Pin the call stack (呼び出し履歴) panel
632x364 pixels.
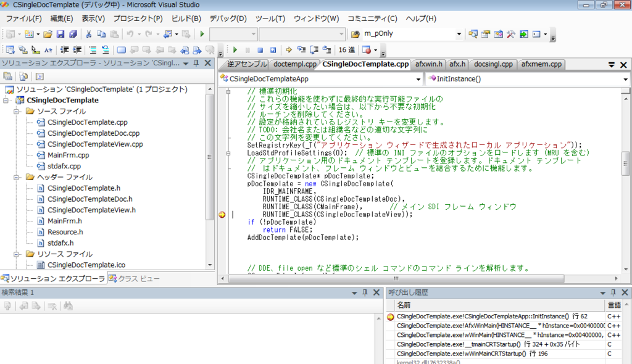tap(613, 292)
